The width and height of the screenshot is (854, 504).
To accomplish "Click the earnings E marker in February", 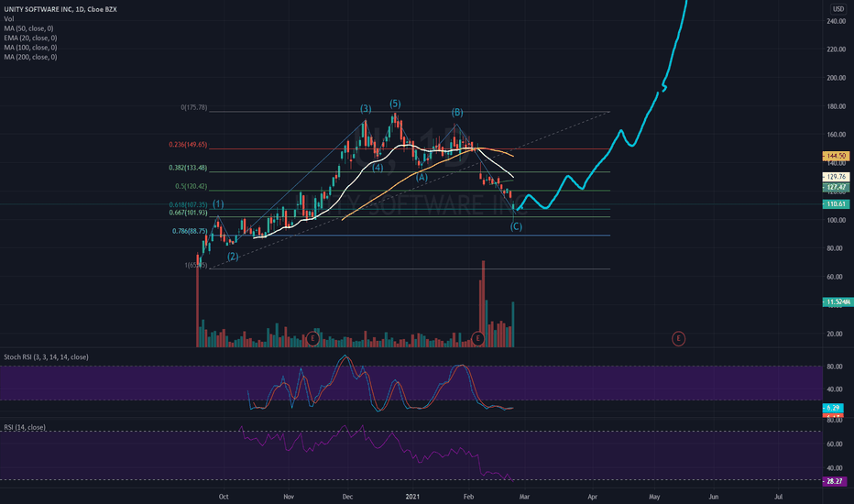I will point(477,338).
